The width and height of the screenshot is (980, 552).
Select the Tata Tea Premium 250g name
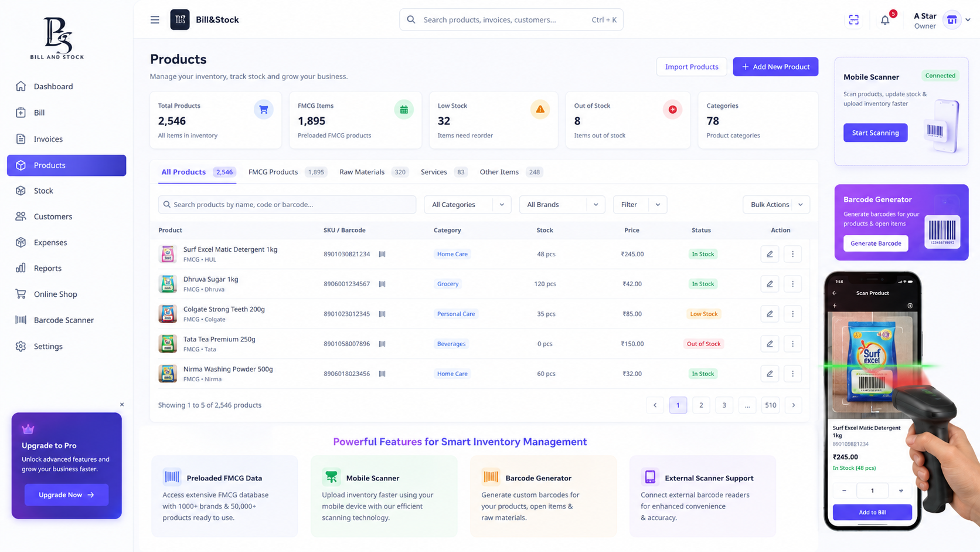[219, 339]
